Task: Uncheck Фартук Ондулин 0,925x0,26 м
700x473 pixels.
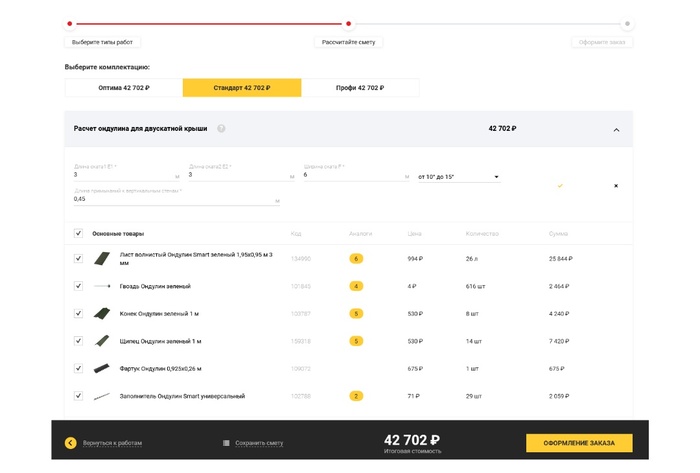Action: click(x=79, y=368)
